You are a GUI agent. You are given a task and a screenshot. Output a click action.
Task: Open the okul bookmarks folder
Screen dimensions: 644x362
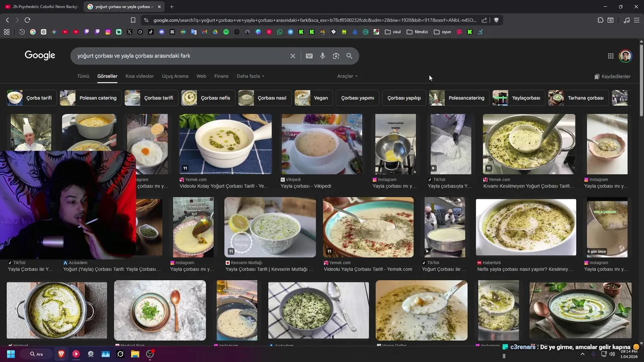click(x=393, y=32)
